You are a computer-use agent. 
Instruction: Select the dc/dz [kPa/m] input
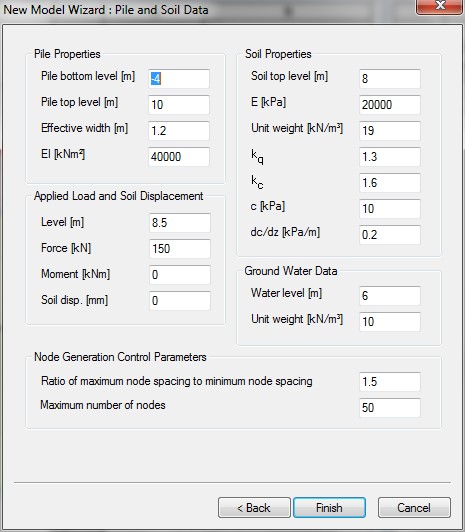coord(390,234)
